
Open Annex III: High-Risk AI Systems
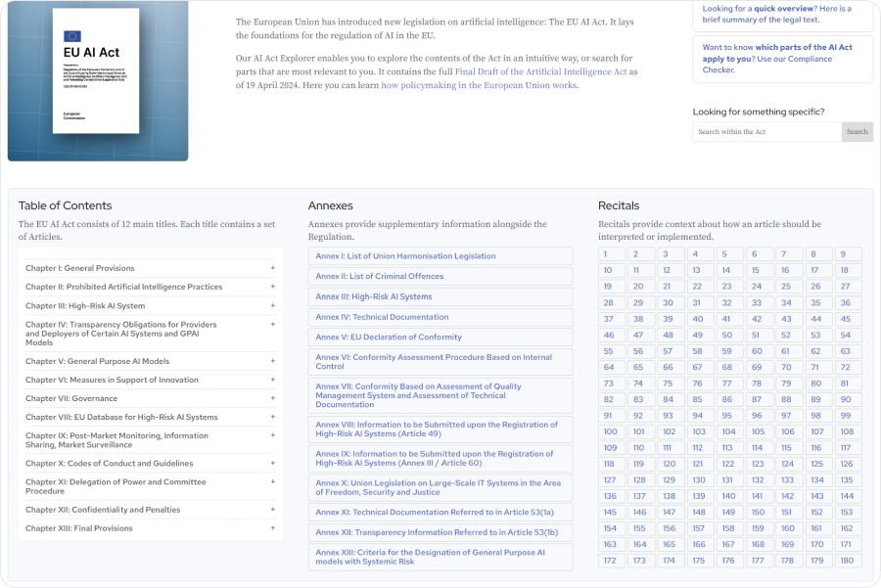pyautogui.click(x=440, y=296)
